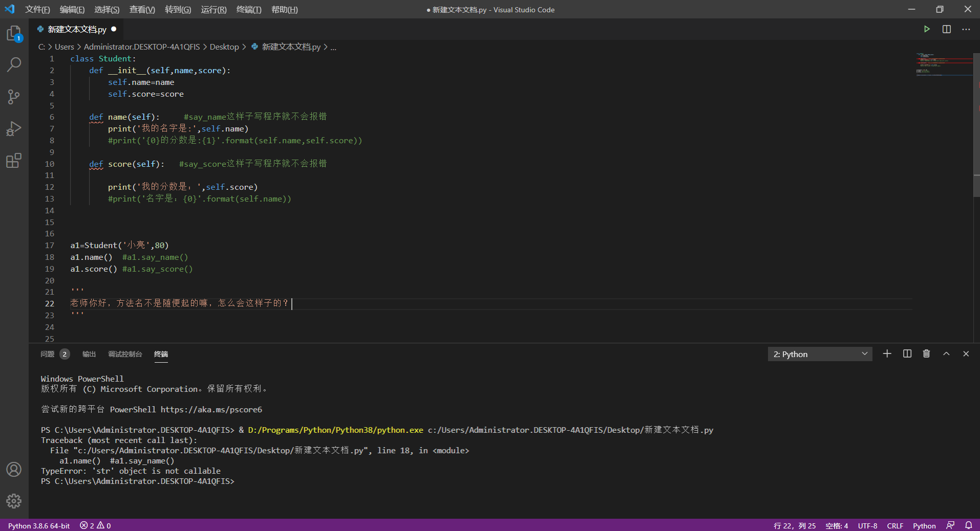Open the terminal selector dropdown '2: Python'
Image resolution: width=980 pixels, height=531 pixels.
820,354
